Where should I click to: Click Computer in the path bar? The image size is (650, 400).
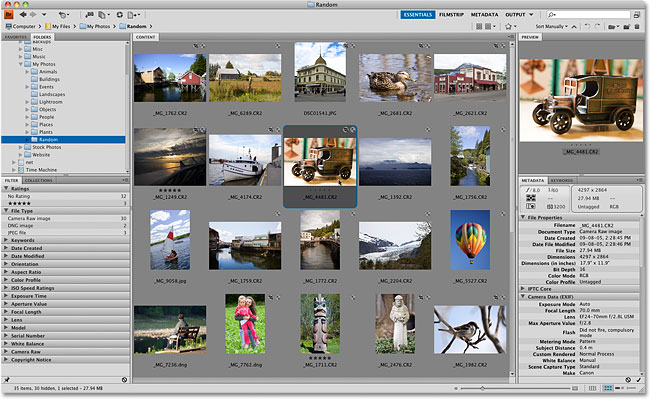coord(21,26)
